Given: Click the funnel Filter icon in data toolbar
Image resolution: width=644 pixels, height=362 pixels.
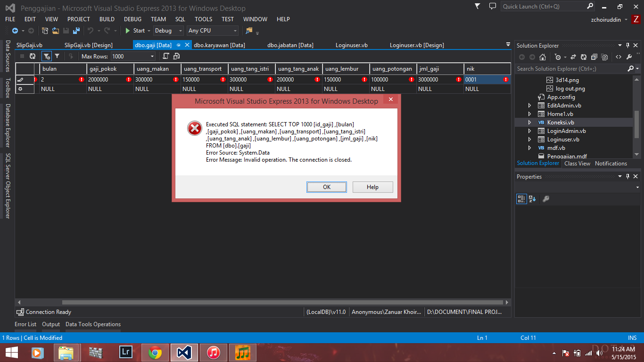Looking at the screenshot, I should 57,56.
